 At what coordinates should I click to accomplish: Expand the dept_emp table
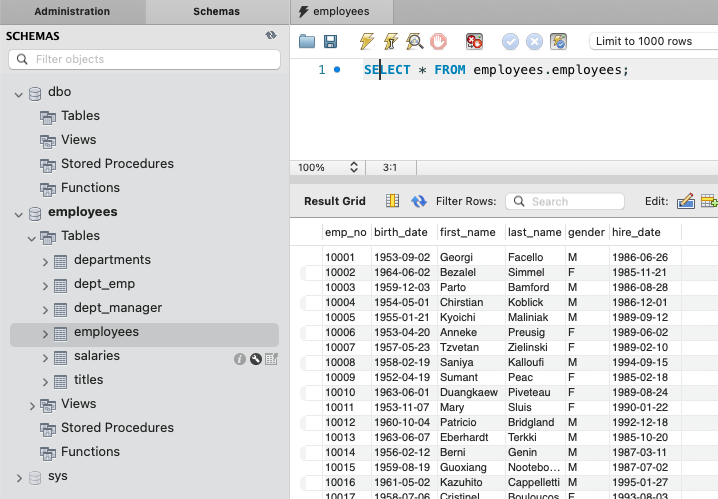tap(45, 287)
